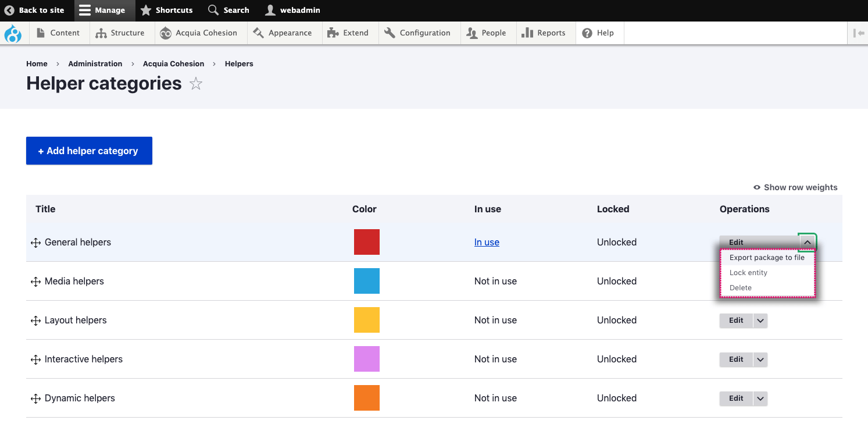Click drag handle for Media helpers
868x438 pixels.
click(35, 282)
